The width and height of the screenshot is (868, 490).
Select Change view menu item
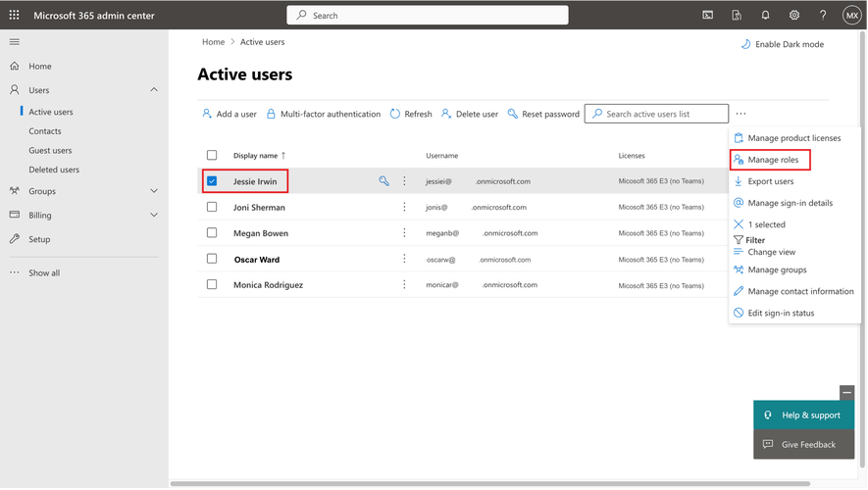click(x=764, y=252)
